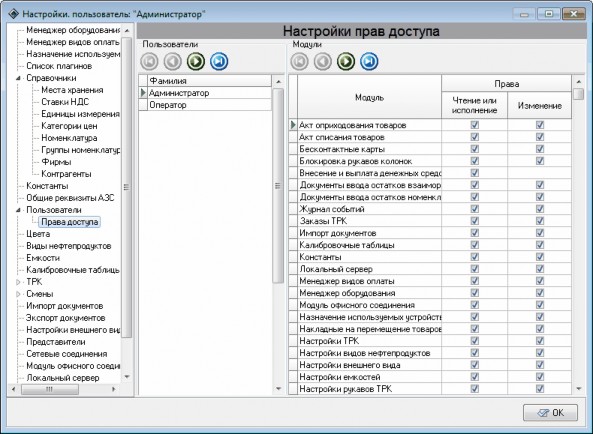Select Номенклатура in settings tree
The image size is (593, 434).
tap(69, 138)
